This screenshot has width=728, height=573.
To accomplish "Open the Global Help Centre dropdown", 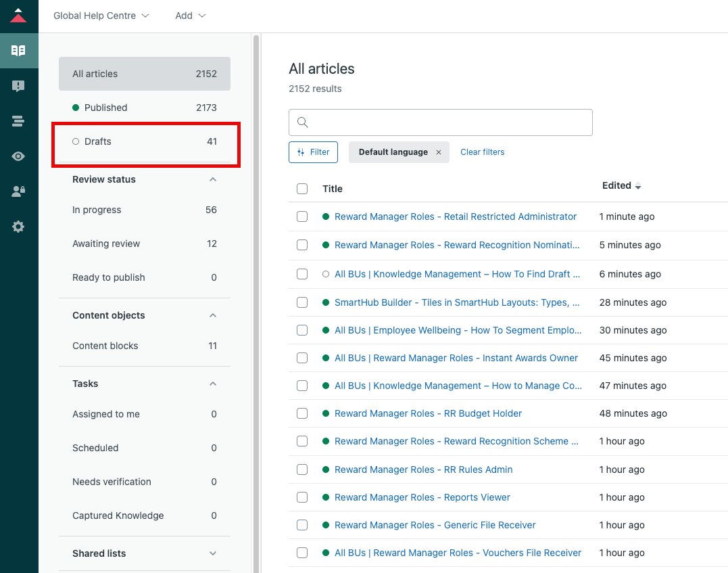I will point(101,16).
